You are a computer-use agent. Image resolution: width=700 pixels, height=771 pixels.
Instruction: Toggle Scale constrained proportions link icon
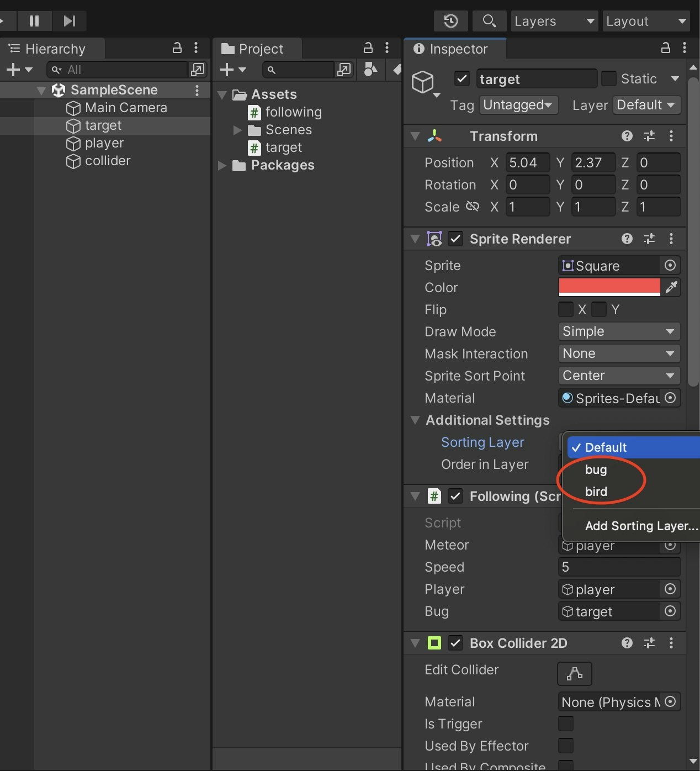click(473, 207)
